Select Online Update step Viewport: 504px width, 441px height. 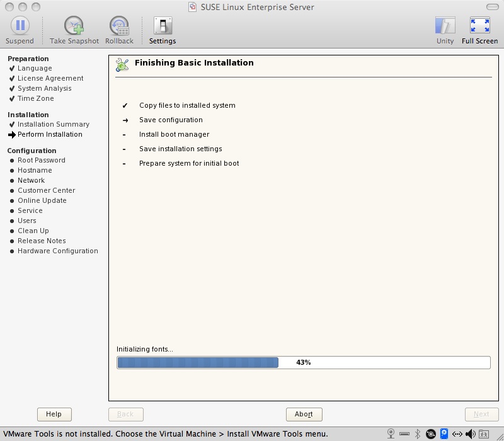click(42, 200)
